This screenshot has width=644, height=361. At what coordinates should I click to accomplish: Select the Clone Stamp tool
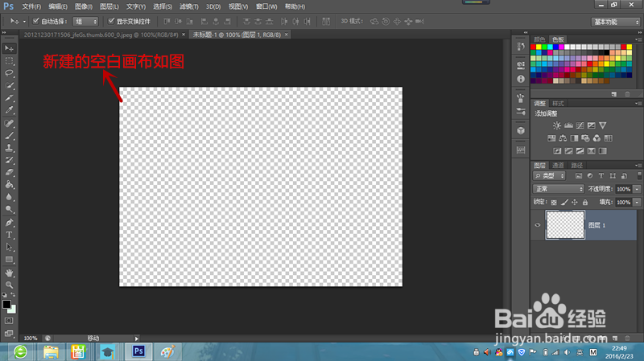(x=9, y=148)
